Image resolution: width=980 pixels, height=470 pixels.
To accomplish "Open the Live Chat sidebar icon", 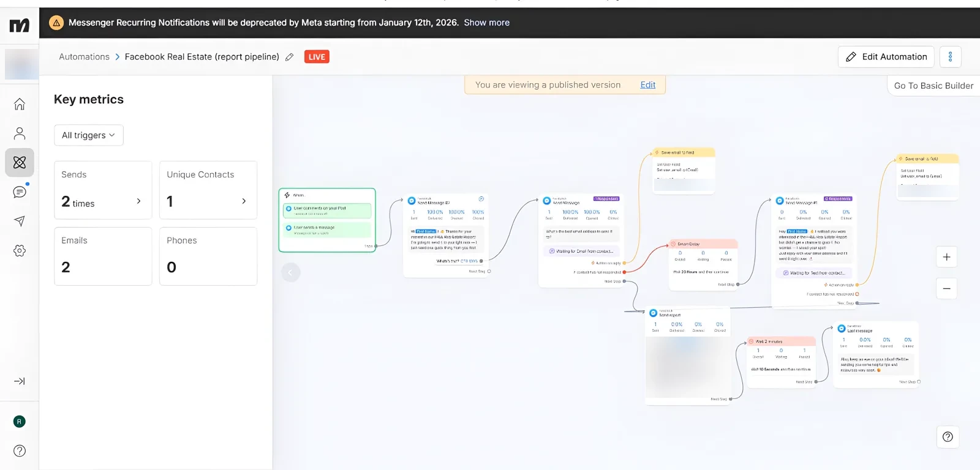I will (20, 192).
